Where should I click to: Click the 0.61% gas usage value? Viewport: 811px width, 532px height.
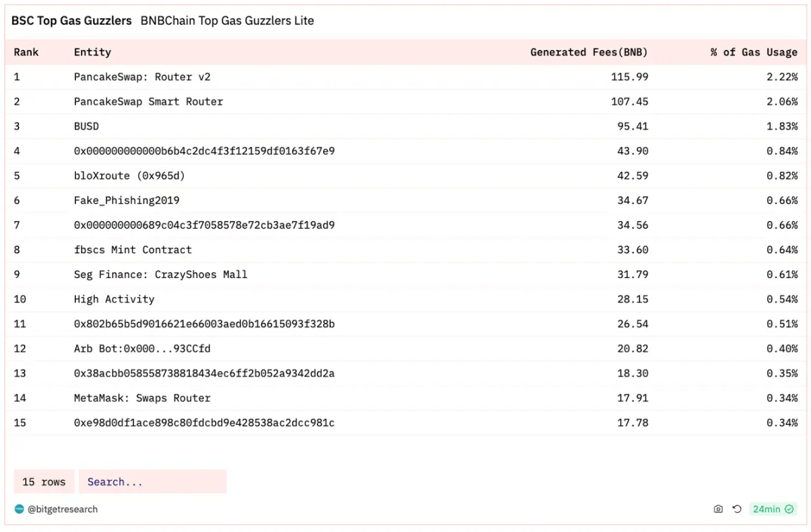pos(782,274)
